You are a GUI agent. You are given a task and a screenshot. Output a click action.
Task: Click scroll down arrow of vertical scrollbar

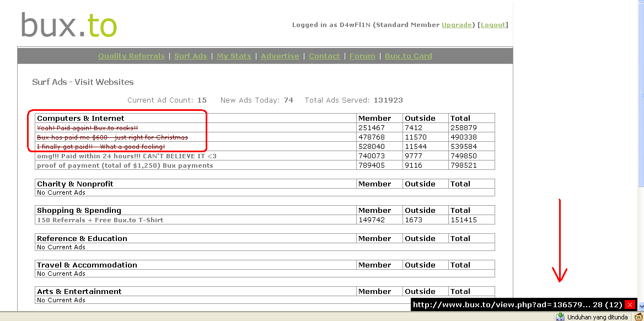click(x=641, y=307)
